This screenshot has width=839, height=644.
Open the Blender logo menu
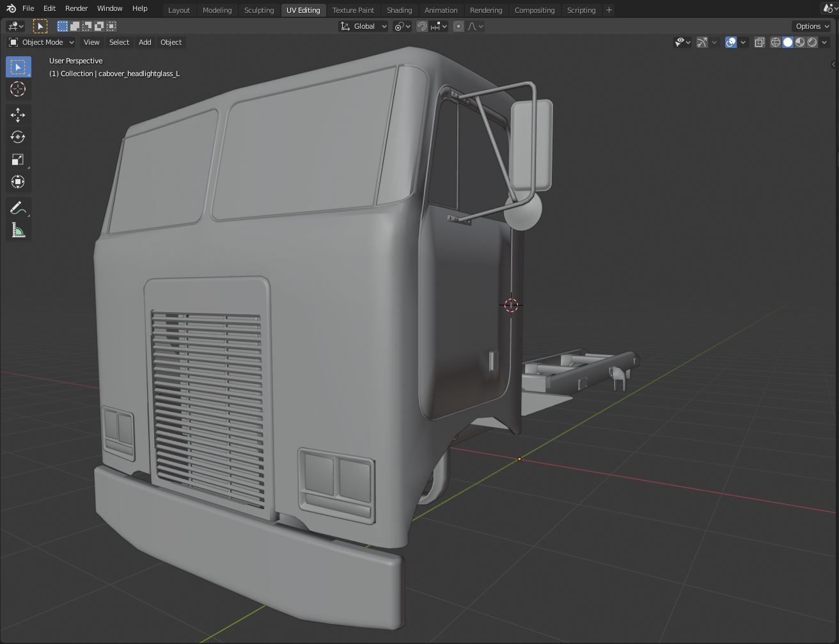11,9
